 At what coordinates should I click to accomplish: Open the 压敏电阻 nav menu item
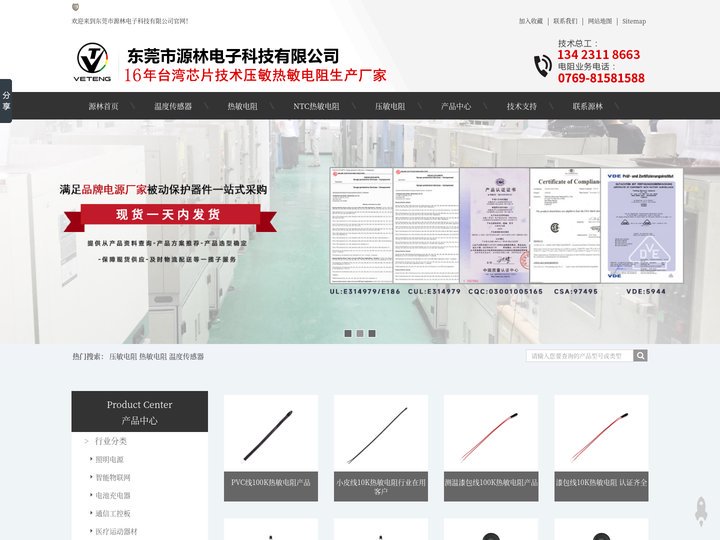(x=390, y=106)
